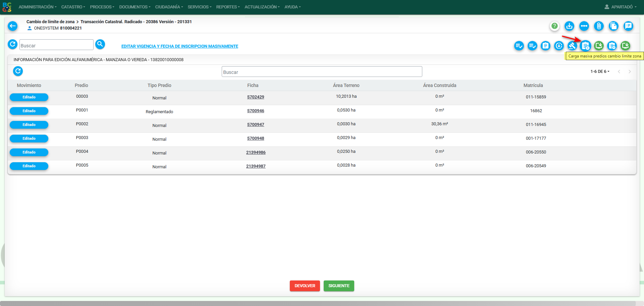Click matrícula 011-15859 cell
644x306 pixels.
point(536,97)
